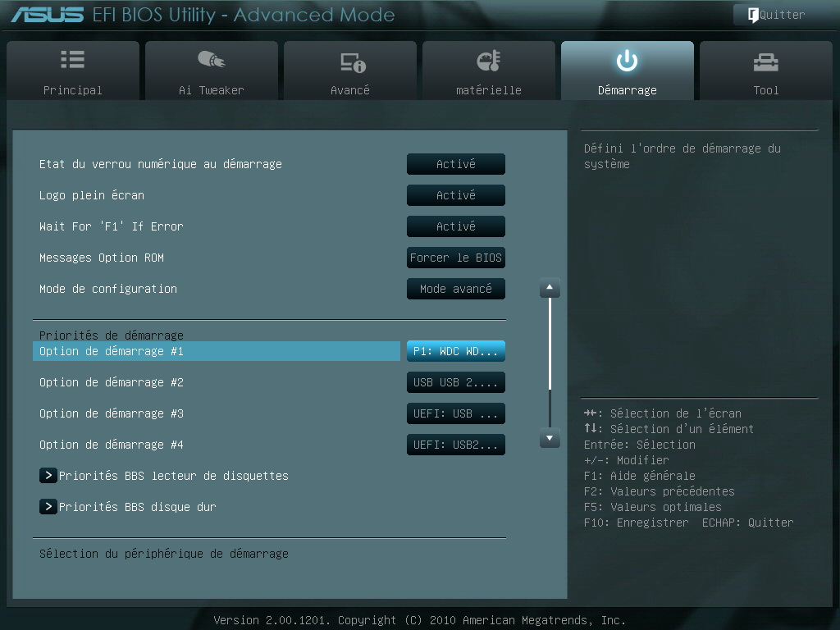Select Option de démarrage #3 label
Viewport: 840px width, 630px height.
(x=111, y=413)
